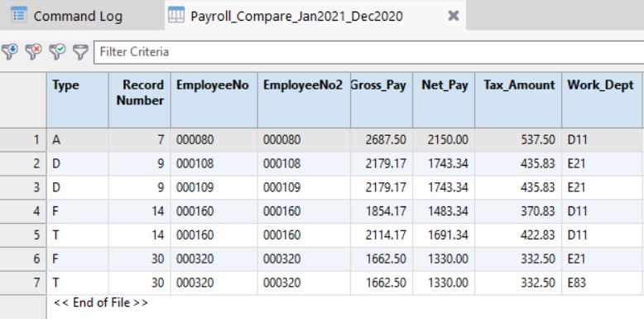The image size is (644, 319).
Task: Click Record Number 7 in row 1
Action: [x=140, y=140]
